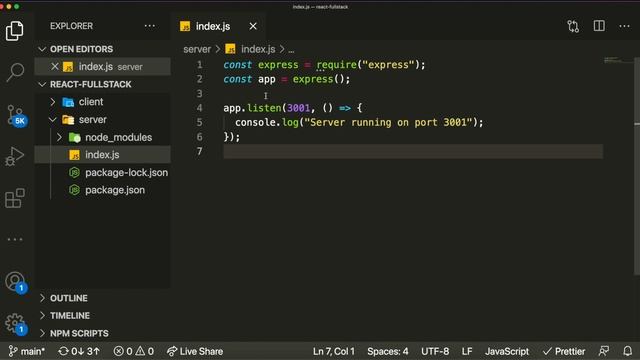640x360 pixels.
Task: Open the Run and Debug view
Action: [x=15, y=156]
